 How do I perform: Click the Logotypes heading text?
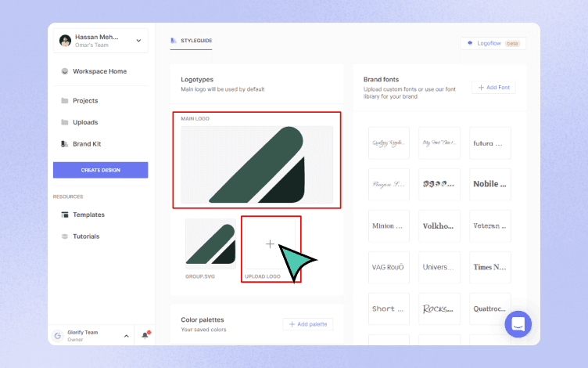[197, 80]
